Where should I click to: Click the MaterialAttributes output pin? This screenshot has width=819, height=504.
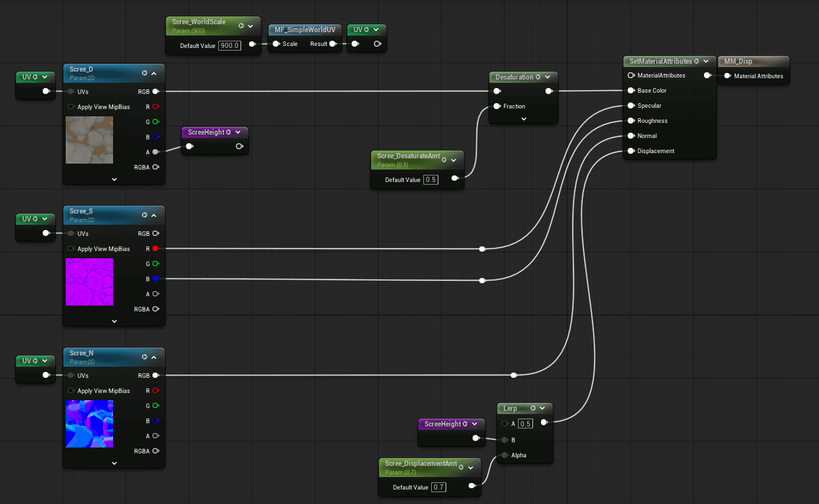coord(709,75)
